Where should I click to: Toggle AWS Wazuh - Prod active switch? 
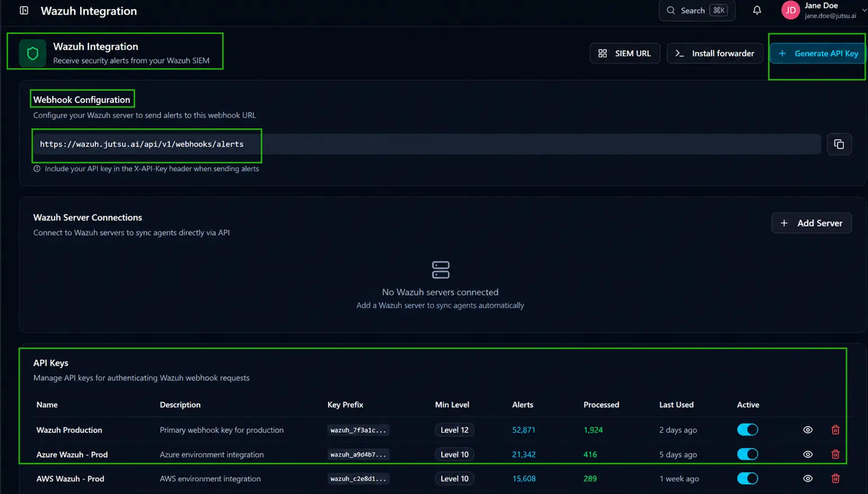coord(748,478)
